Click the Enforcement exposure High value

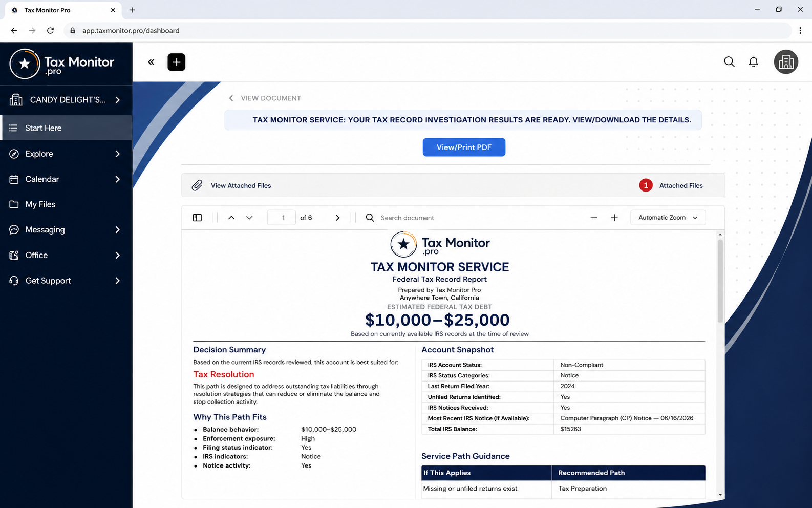tap(308, 439)
